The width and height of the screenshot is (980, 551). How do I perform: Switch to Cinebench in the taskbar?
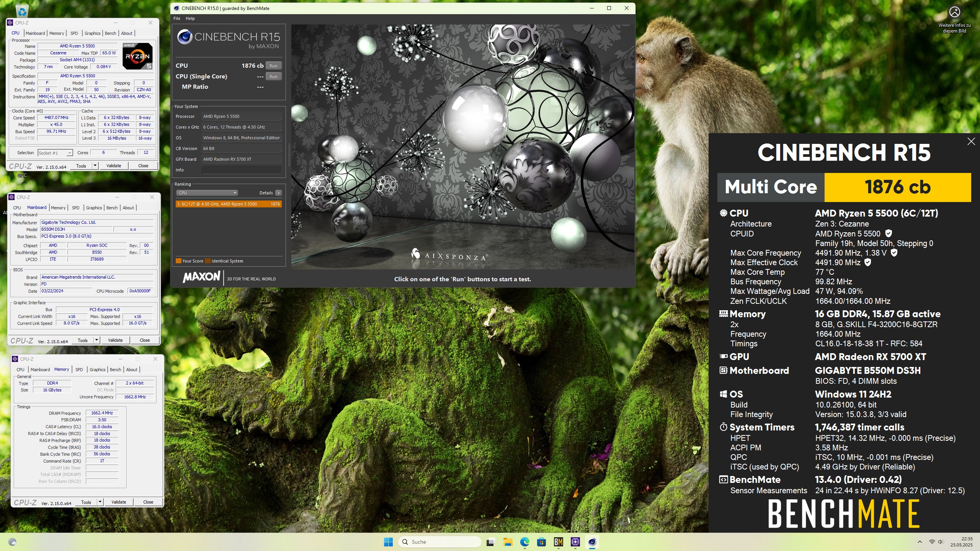[592, 542]
